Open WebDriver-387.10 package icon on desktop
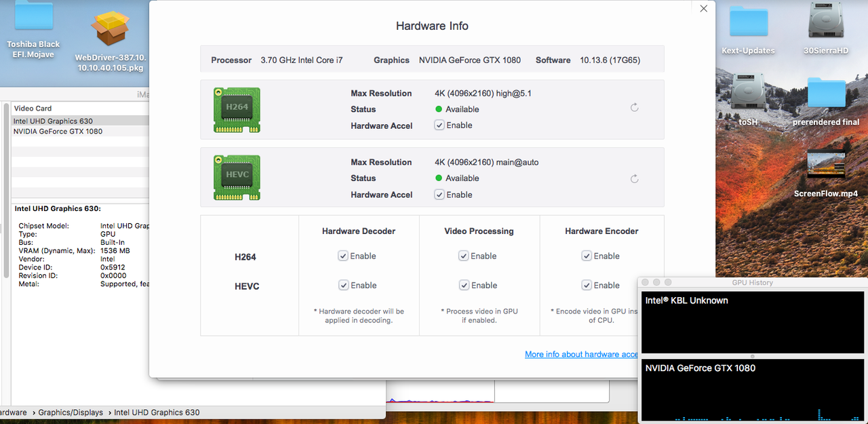The height and width of the screenshot is (424, 868). click(x=109, y=30)
